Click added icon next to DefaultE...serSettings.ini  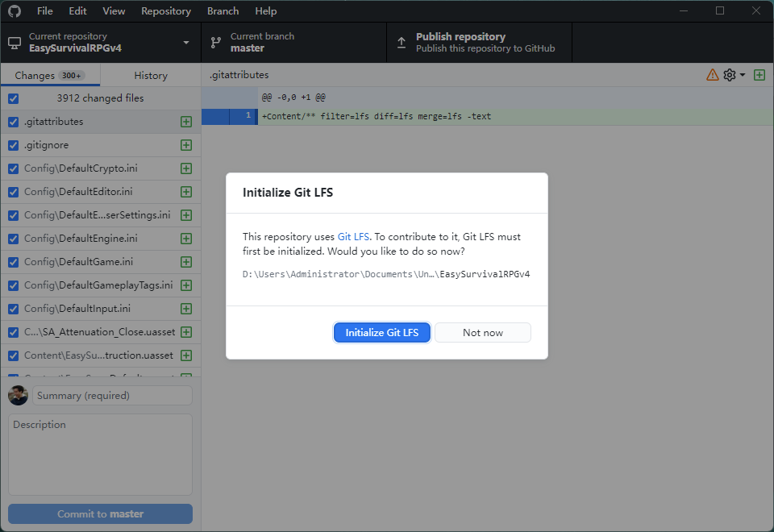click(186, 215)
